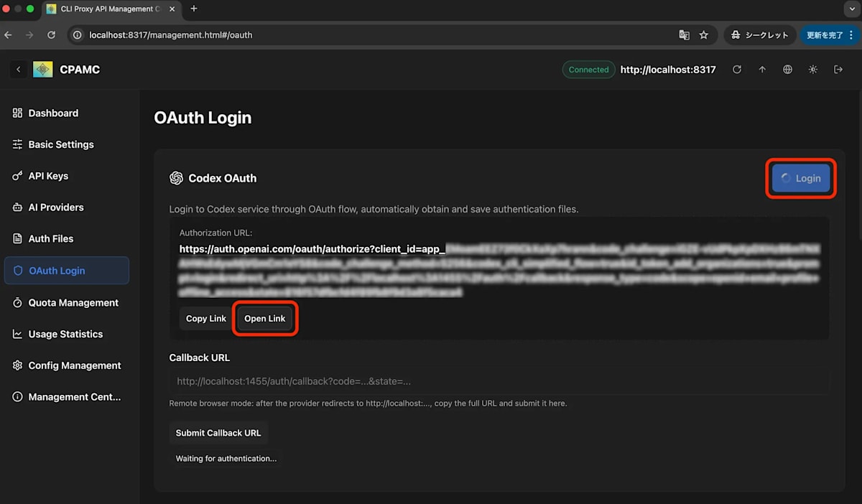This screenshot has width=862, height=504.
Task: Click the http://localhost:8317 header text
Action: 668,70
